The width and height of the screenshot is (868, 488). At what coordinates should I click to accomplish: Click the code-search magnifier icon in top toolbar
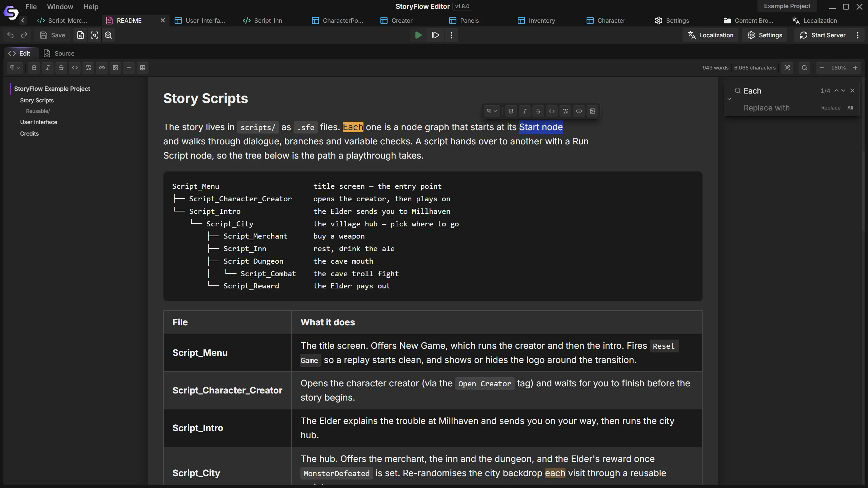coord(108,35)
